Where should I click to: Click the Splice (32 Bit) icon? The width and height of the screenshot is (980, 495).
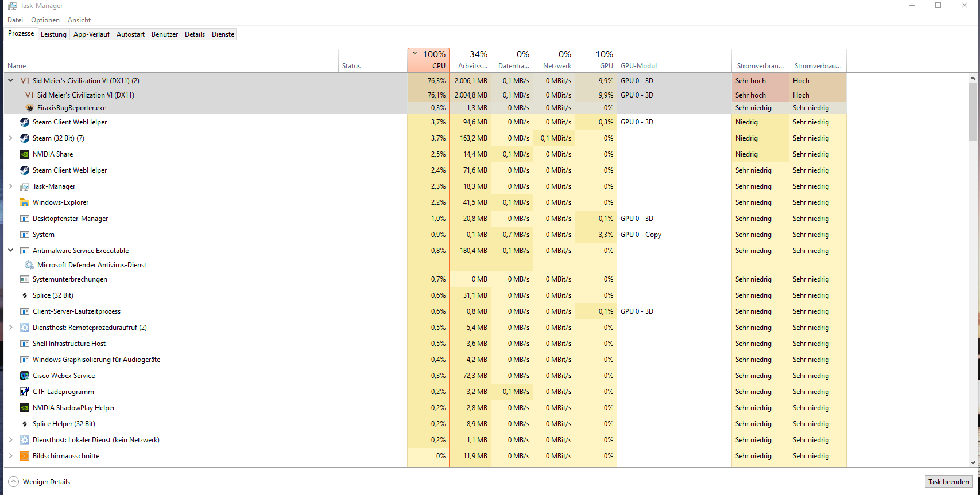pyautogui.click(x=25, y=295)
